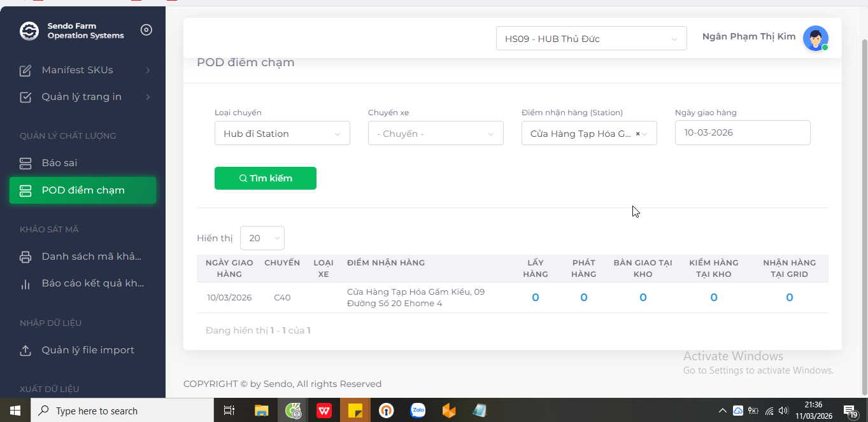This screenshot has height=422, width=868.
Task: Click the network icon in system tray
Action: (x=769, y=411)
